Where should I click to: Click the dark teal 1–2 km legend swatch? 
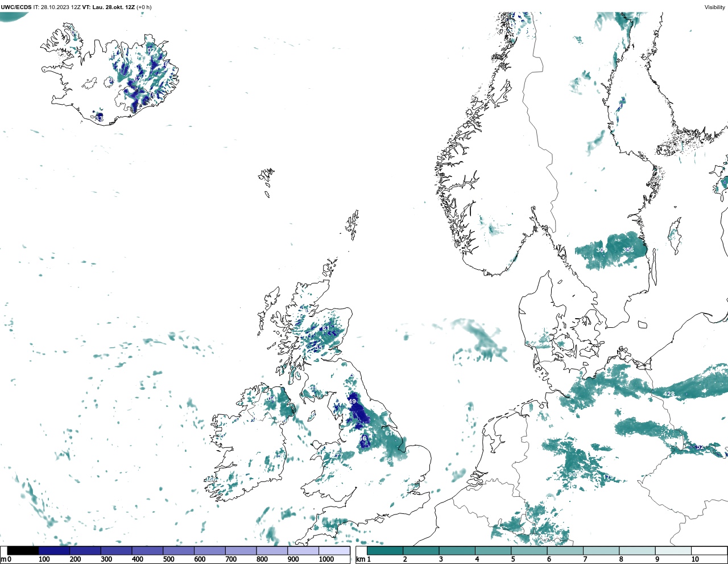click(x=385, y=551)
